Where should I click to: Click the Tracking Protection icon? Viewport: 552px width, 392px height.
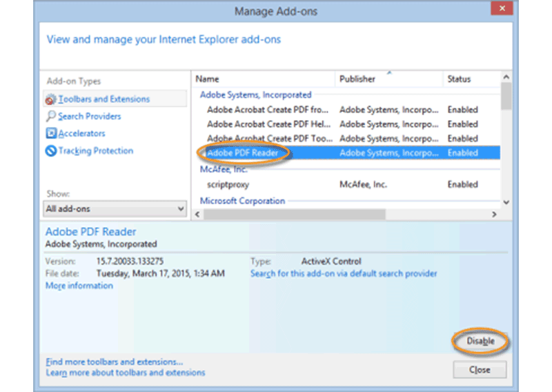[x=50, y=150]
